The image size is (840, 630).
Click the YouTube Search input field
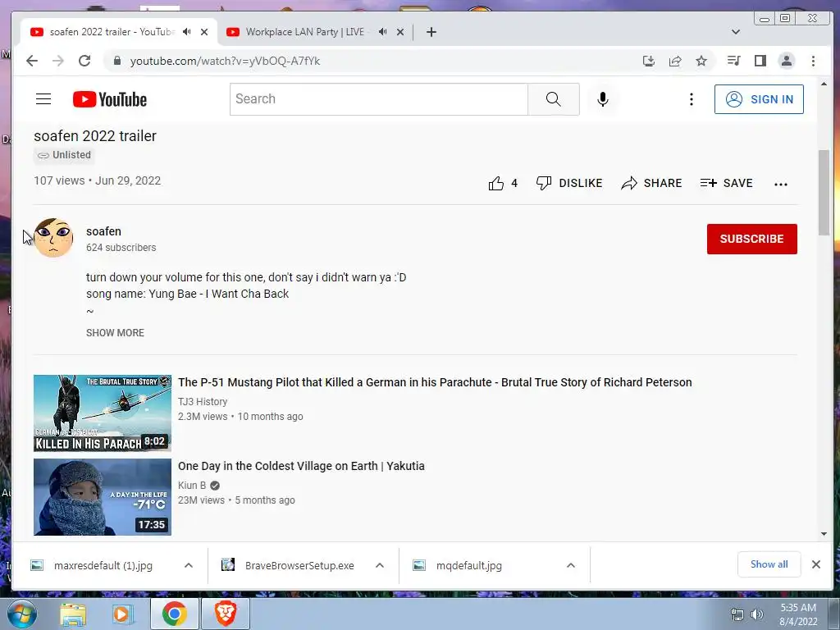pyautogui.click(x=379, y=99)
